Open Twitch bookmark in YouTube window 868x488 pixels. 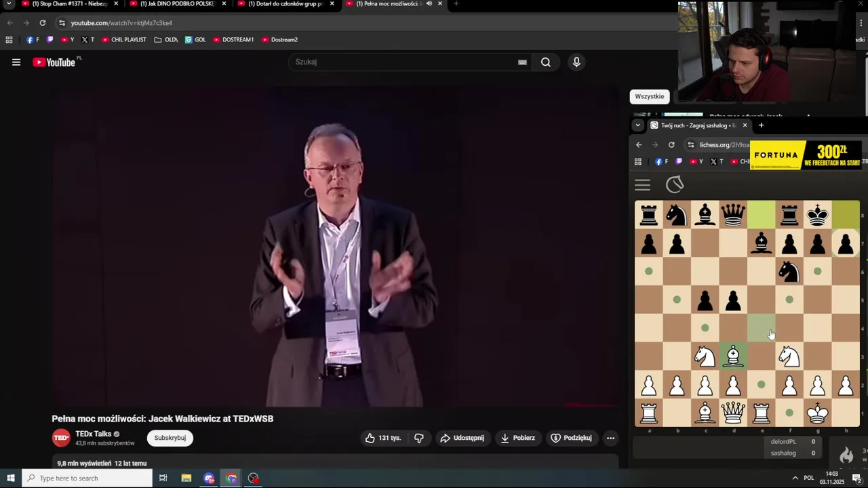point(50,40)
